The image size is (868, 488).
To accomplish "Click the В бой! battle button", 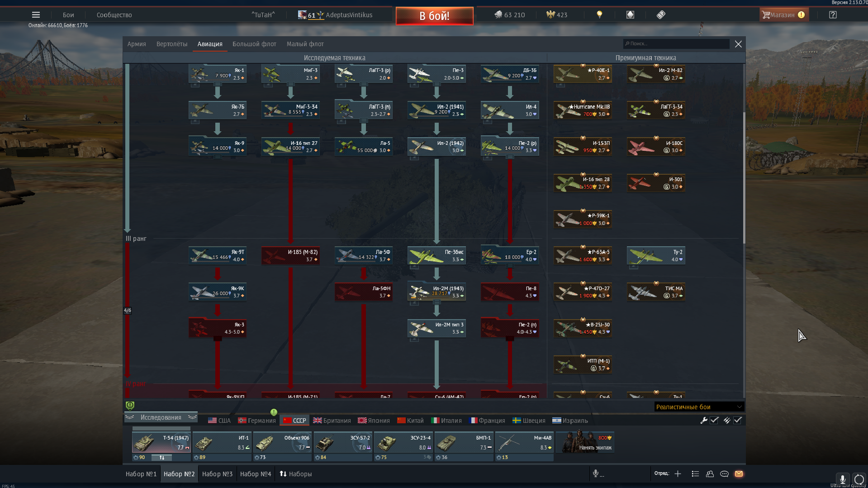I will (435, 16).
